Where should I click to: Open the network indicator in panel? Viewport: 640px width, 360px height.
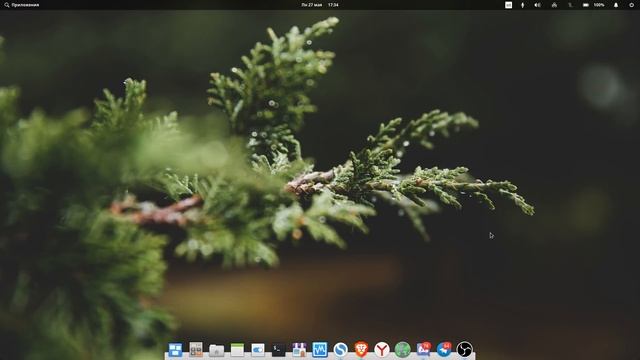click(554, 5)
